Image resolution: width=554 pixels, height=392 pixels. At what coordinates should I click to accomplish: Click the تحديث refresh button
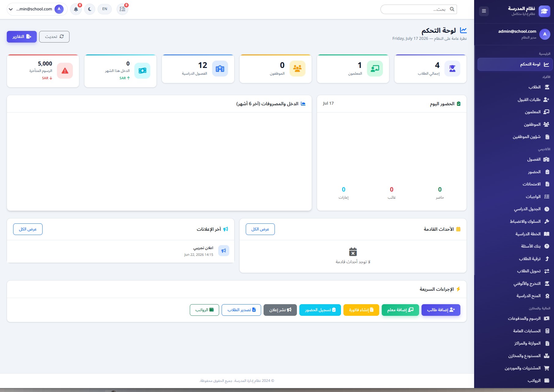coord(54,37)
